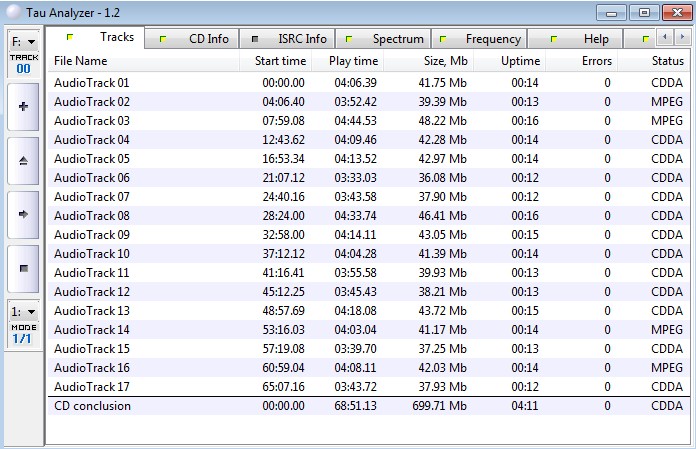This screenshot has width=696, height=449.
Task: Click the plus icon button in sidebar
Action: (23, 106)
